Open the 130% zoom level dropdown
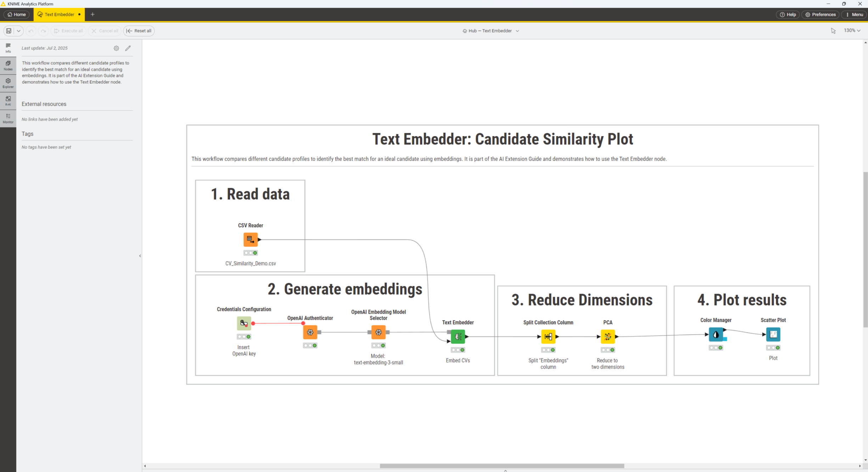Viewport: 868px width, 472px height. pos(852,30)
